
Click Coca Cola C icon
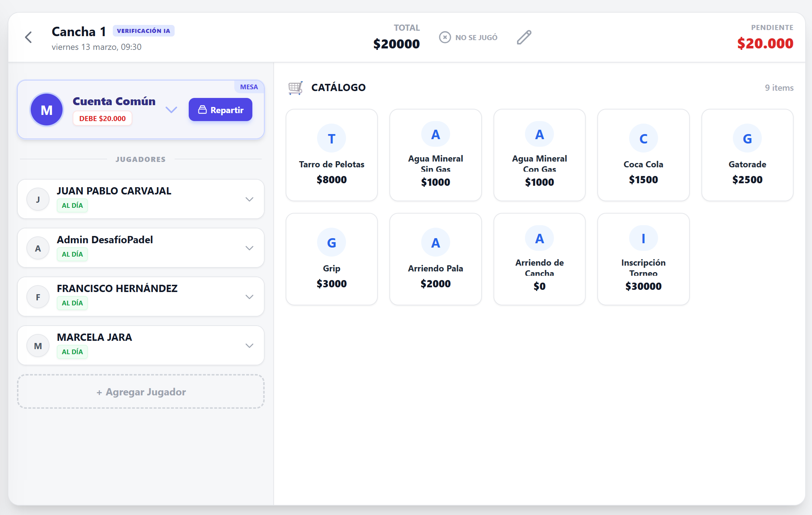click(x=643, y=138)
